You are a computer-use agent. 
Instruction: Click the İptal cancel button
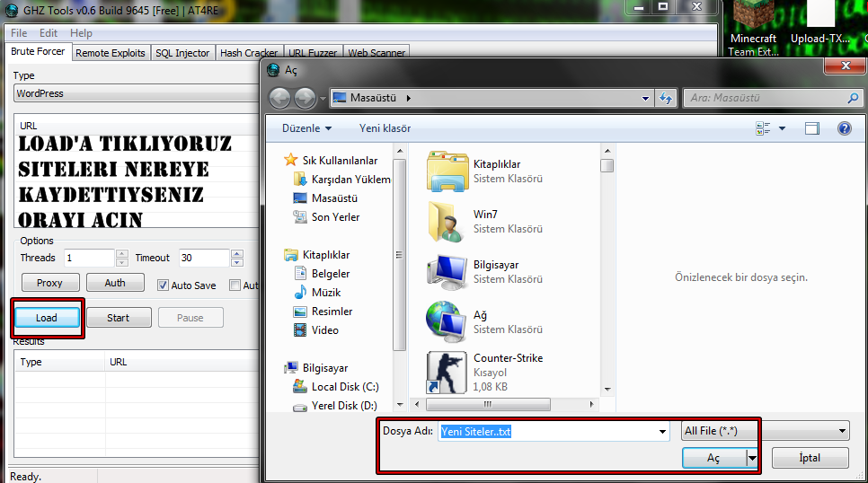point(810,458)
